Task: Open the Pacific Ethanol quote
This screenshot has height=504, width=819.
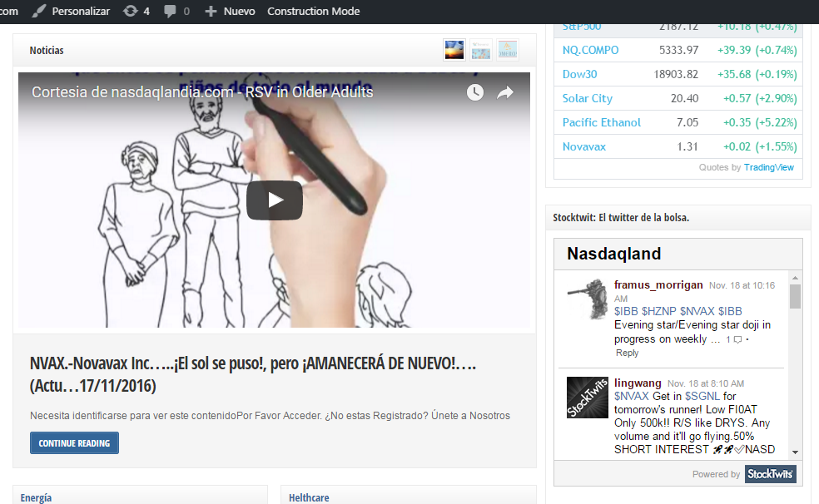Action: tap(601, 122)
